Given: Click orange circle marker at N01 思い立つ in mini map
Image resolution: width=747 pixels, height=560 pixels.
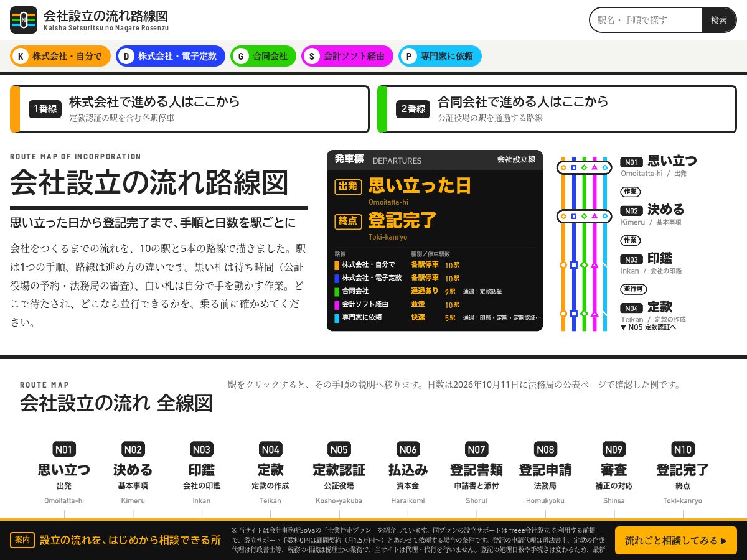Looking at the screenshot, I should click(x=563, y=167).
